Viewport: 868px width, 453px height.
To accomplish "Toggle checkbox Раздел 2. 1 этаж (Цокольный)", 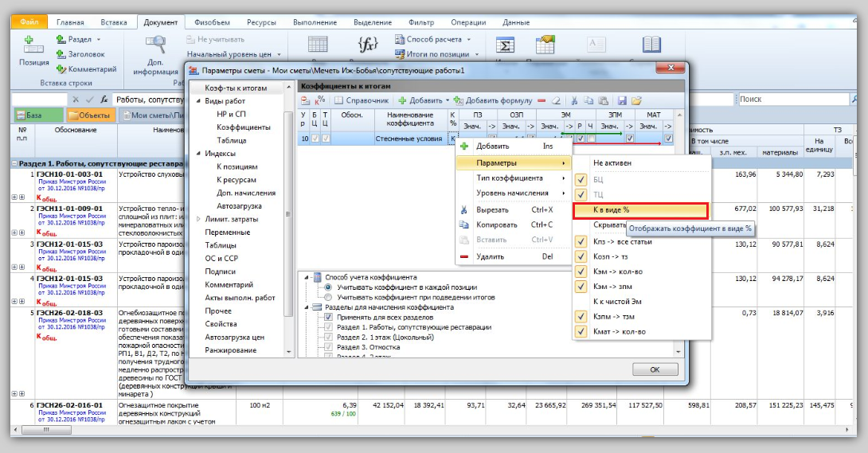I will coord(329,337).
